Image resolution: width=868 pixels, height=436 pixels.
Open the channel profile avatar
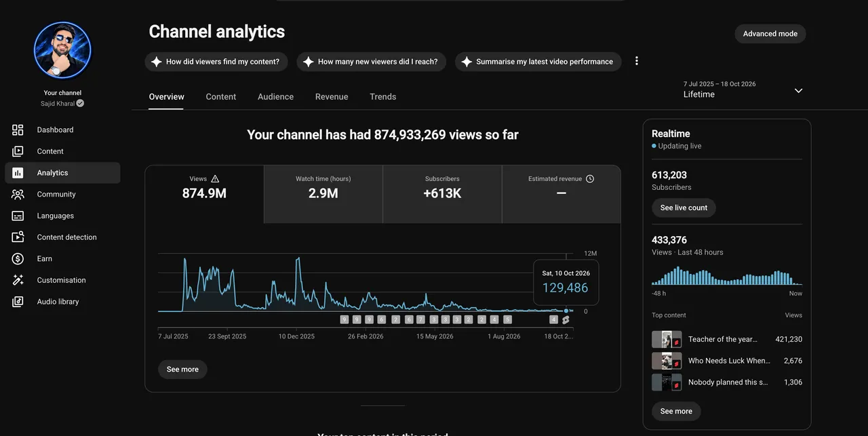tap(62, 50)
